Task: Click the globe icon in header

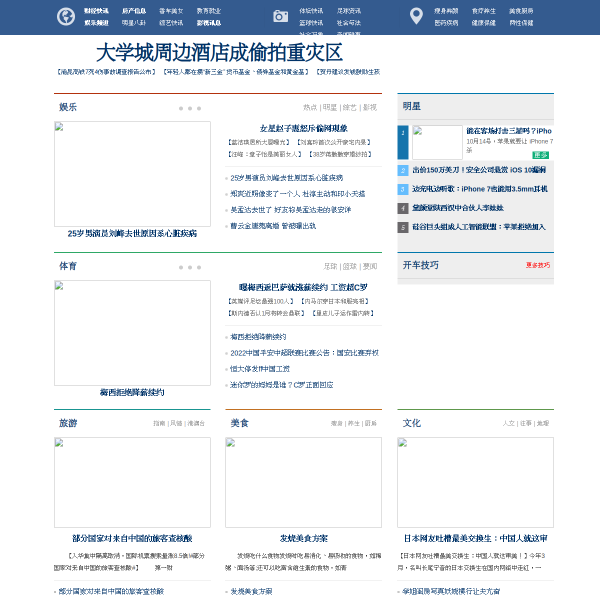Action: tap(66, 17)
